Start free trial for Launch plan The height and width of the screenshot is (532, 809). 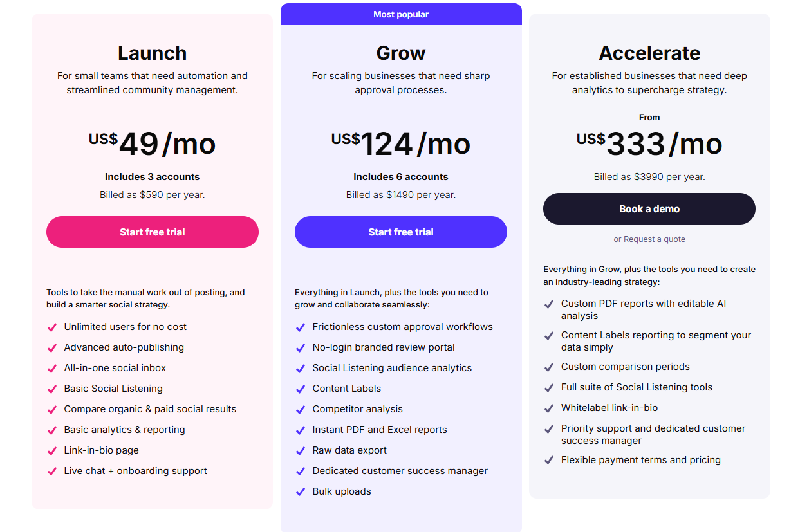153,232
